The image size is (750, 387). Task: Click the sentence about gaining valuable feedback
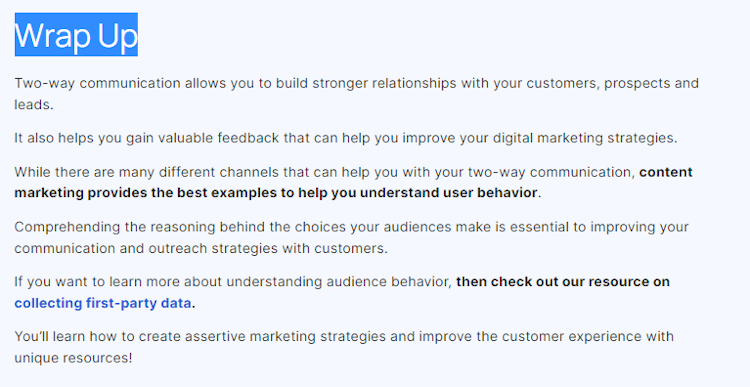(346, 138)
